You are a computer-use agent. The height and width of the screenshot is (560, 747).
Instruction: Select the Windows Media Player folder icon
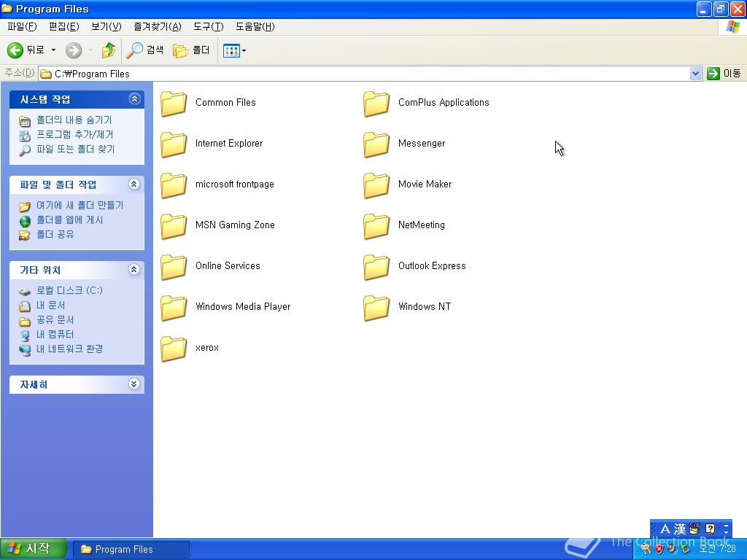tap(174, 308)
